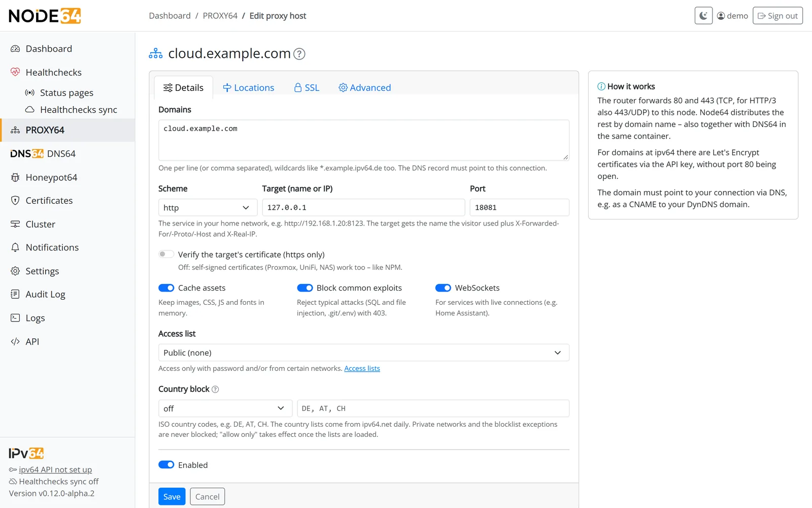Open the Access list Public (none) dropdown
Screen dimensions: 812x508
(364, 353)
